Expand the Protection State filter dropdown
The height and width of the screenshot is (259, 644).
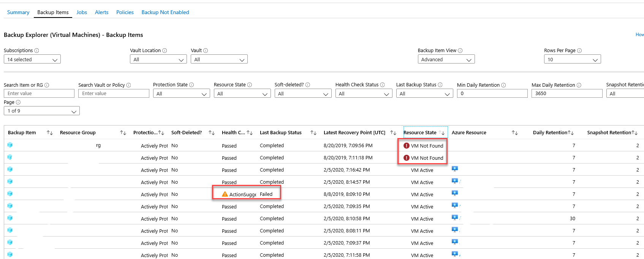182,94
